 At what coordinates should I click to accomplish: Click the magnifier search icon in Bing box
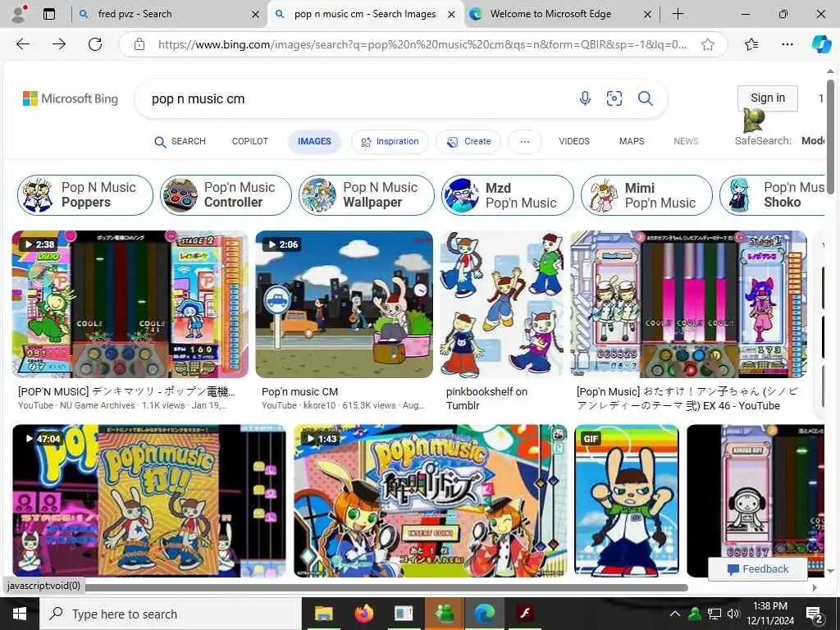point(645,98)
